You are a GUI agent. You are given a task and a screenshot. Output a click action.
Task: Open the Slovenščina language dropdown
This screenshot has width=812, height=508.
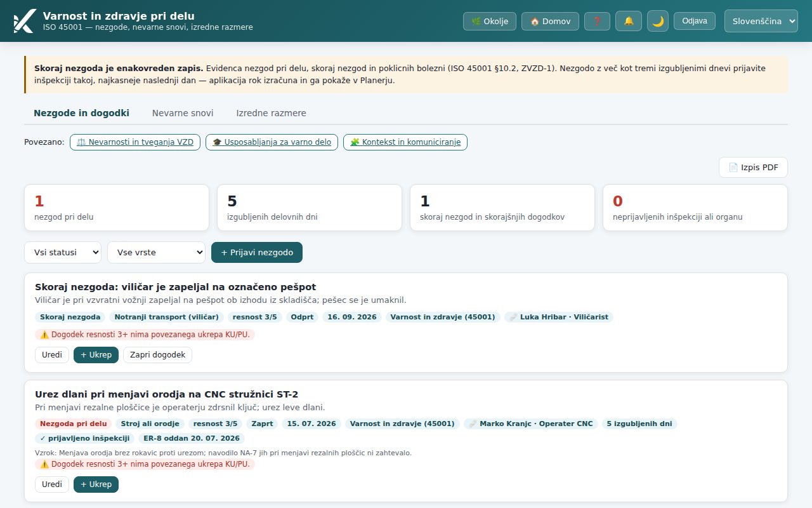[761, 21]
